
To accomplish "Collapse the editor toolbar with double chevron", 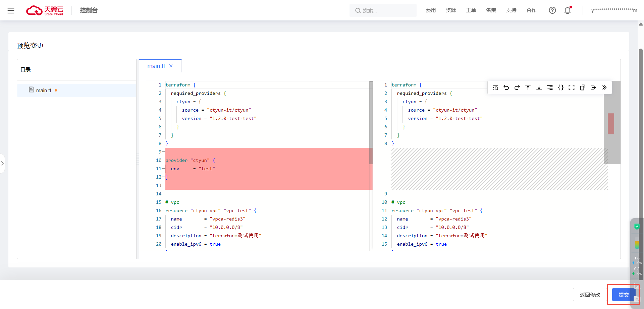I will point(604,88).
